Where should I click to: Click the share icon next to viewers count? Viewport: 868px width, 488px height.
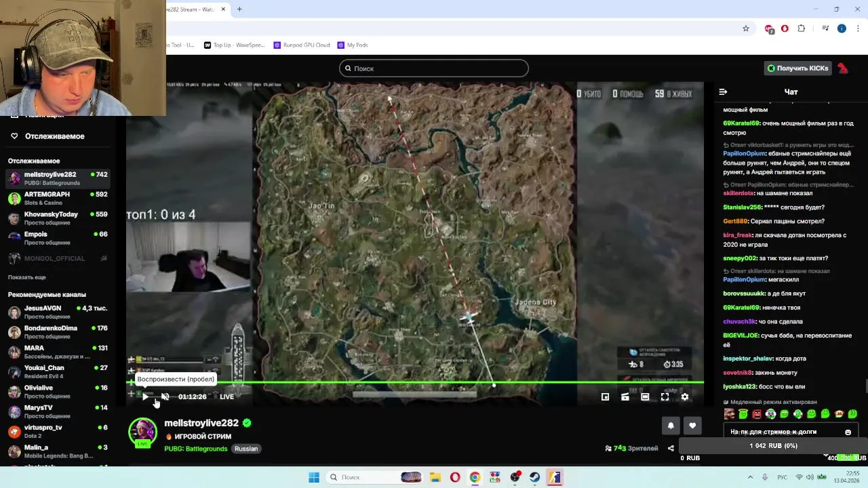[x=671, y=448]
